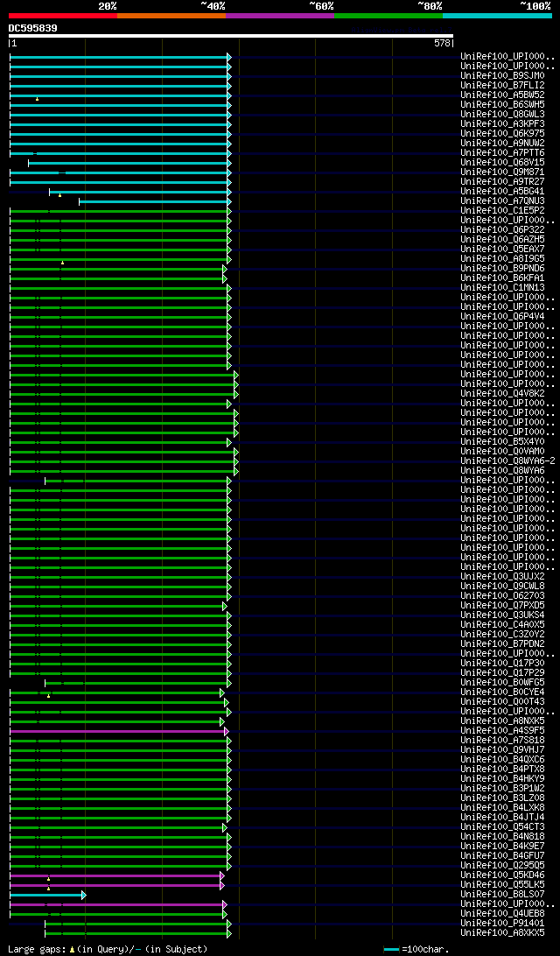
Task: Click the purple ~60% identity legend segment
Action: pos(280,15)
